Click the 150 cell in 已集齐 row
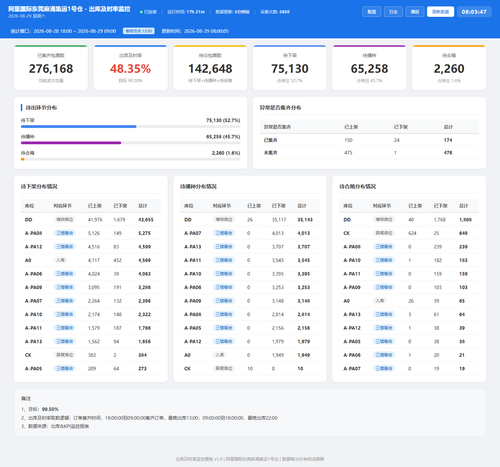Viewport: 500px width, 467px height. (x=348, y=140)
